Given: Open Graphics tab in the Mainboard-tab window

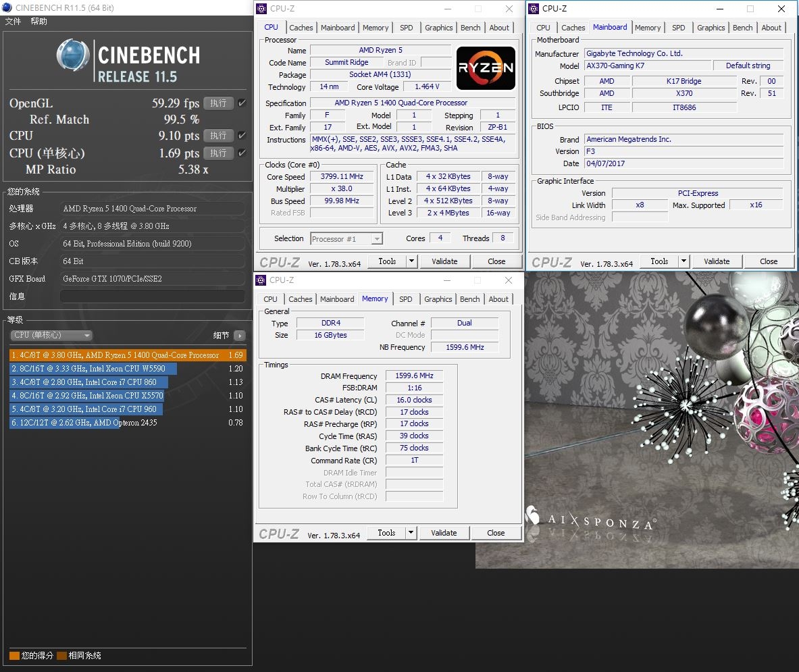Looking at the screenshot, I should (x=711, y=28).
